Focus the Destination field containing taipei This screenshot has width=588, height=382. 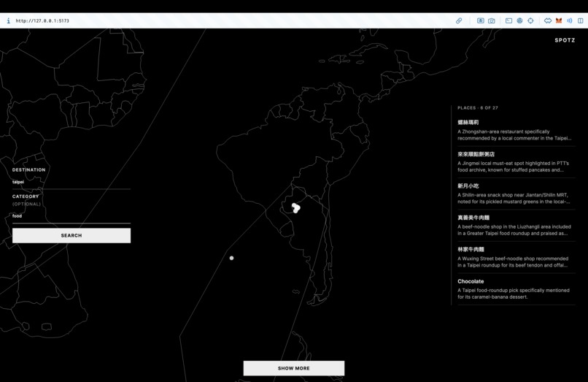coord(71,182)
